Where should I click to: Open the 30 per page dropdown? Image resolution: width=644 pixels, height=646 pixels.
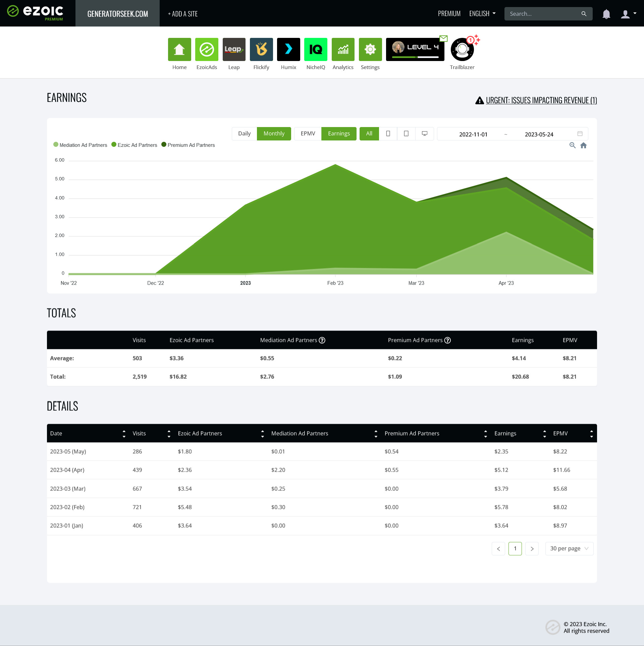click(x=569, y=548)
